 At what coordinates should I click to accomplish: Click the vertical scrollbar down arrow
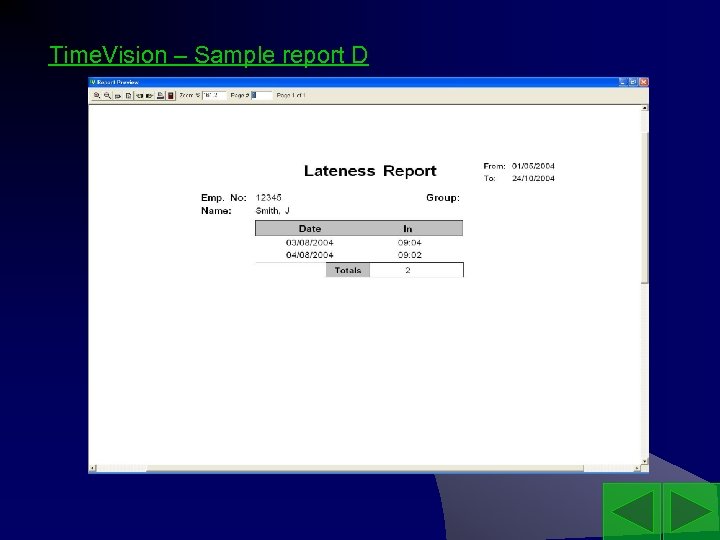coord(645,461)
